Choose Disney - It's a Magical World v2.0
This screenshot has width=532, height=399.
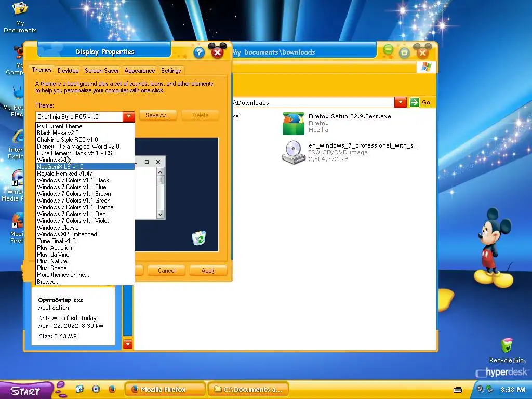pyautogui.click(x=85, y=147)
